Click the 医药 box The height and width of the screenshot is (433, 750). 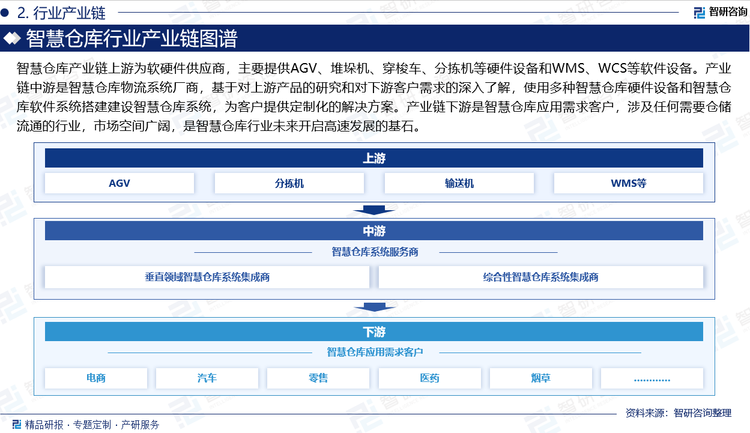pyautogui.click(x=430, y=378)
